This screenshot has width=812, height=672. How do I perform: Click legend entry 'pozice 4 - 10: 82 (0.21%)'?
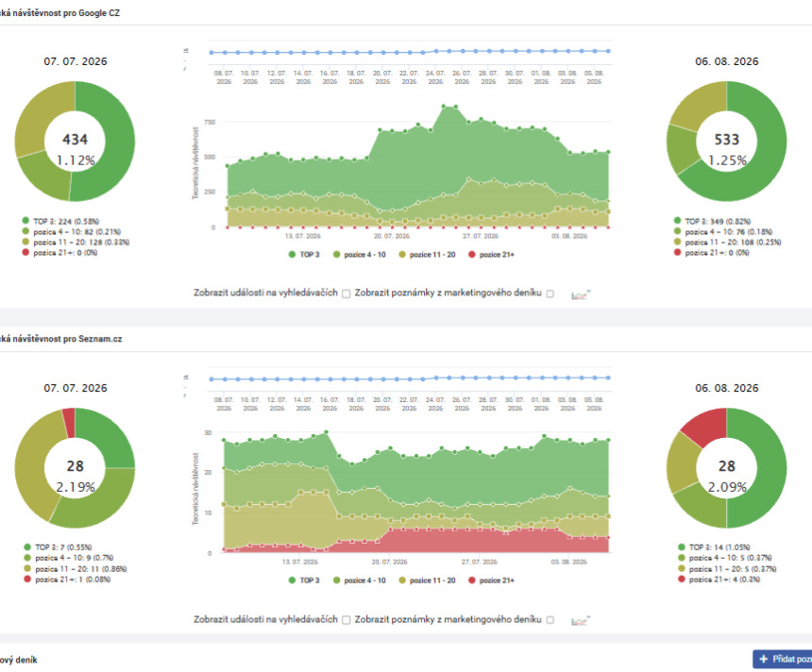point(72,231)
